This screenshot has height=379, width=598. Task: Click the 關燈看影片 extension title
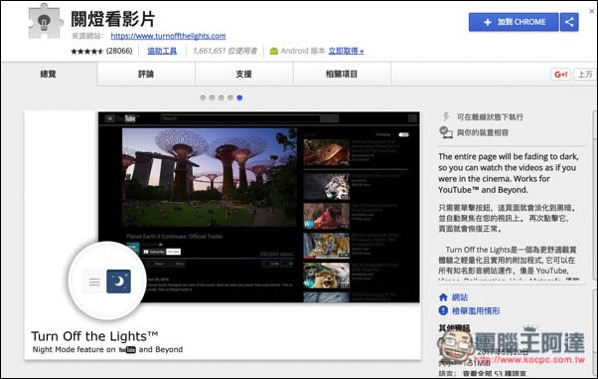113,19
